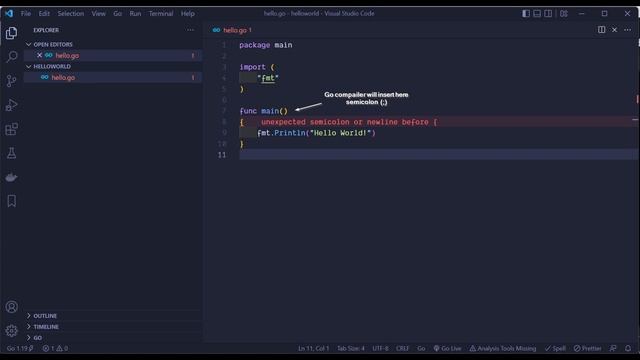
Task: Open the Help menu
Action: tap(188, 13)
